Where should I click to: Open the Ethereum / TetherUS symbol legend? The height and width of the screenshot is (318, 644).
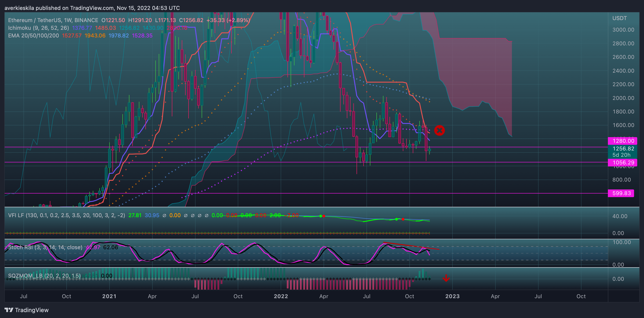(x=53, y=20)
